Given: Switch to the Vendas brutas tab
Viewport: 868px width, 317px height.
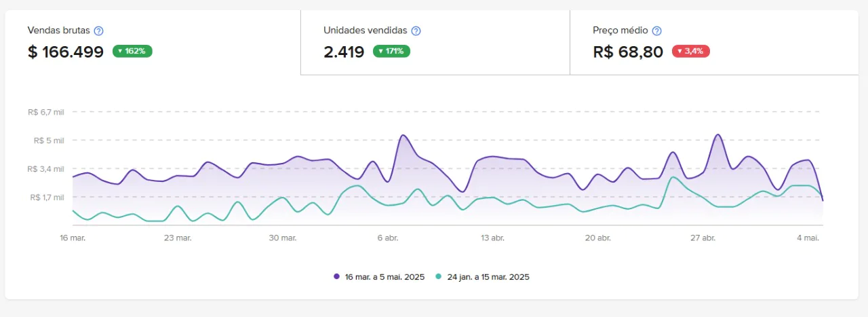Looking at the screenshot, I should (153, 42).
